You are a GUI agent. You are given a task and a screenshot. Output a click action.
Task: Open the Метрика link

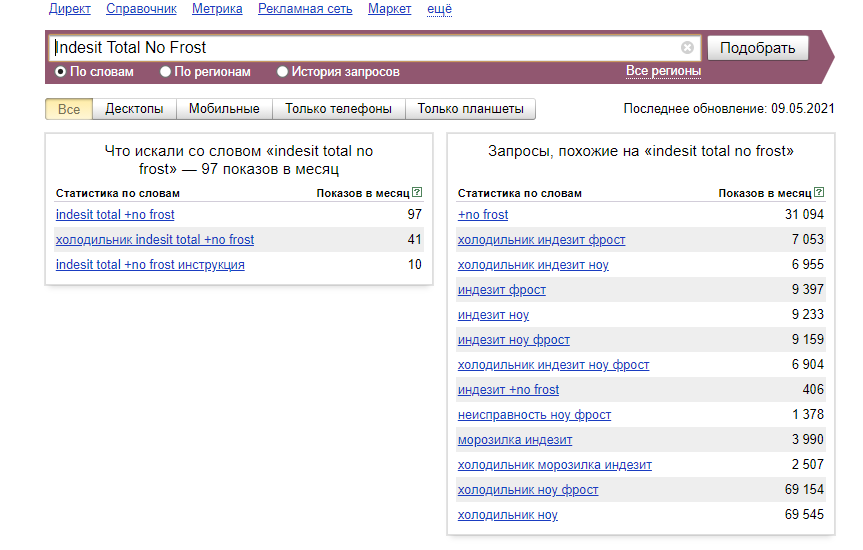(x=217, y=9)
